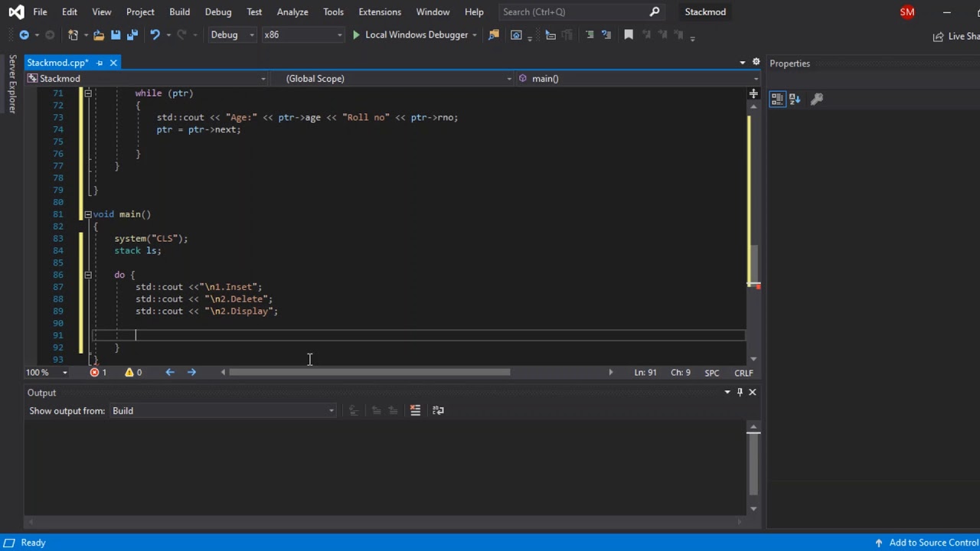This screenshot has height=551, width=980.
Task: Click the editor horizontal scrollbar thumb
Action: (369, 373)
